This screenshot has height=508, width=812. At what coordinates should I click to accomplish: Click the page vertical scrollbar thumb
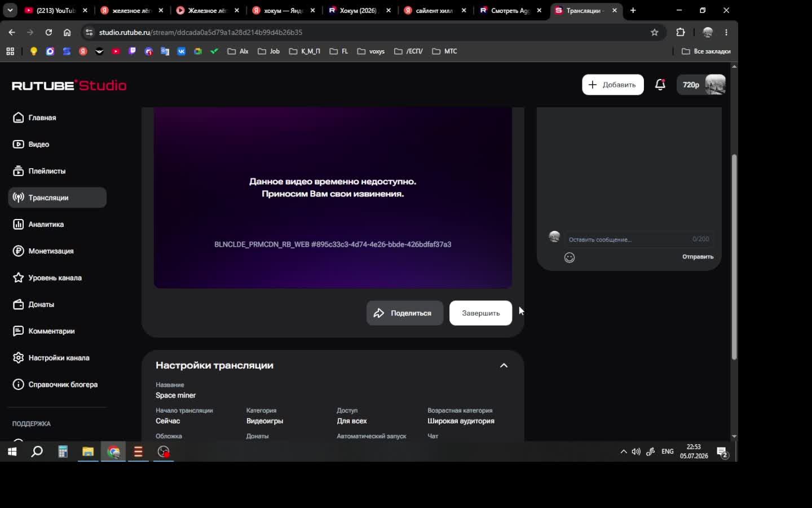[734, 257]
